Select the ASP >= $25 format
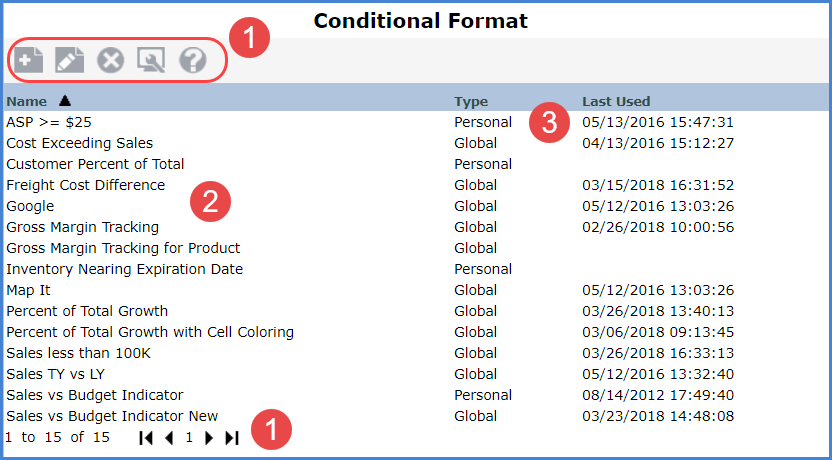This screenshot has height=460, width=832. (x=49, y=122)
